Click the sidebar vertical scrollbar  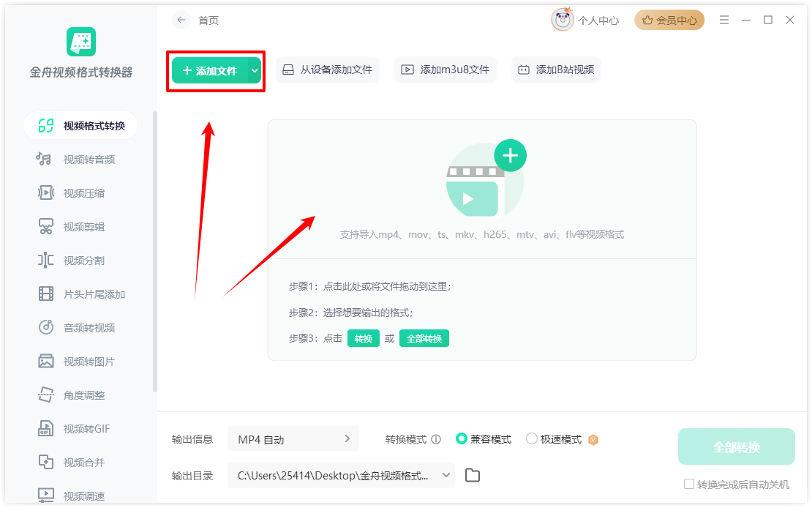point(155,251)
